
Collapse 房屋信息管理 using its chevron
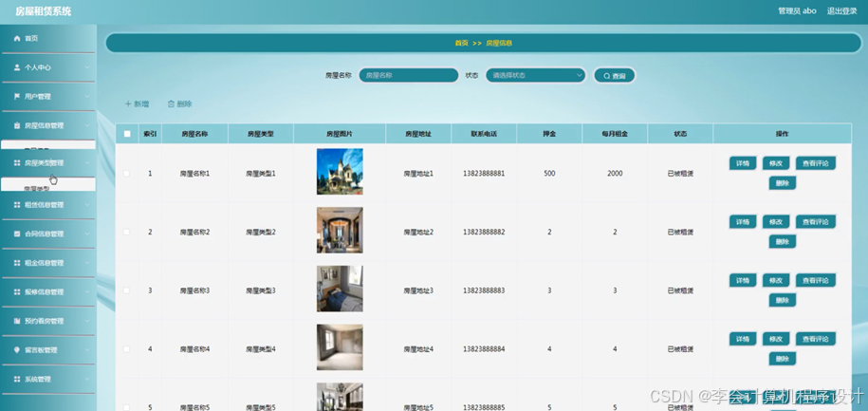(87, 125)
